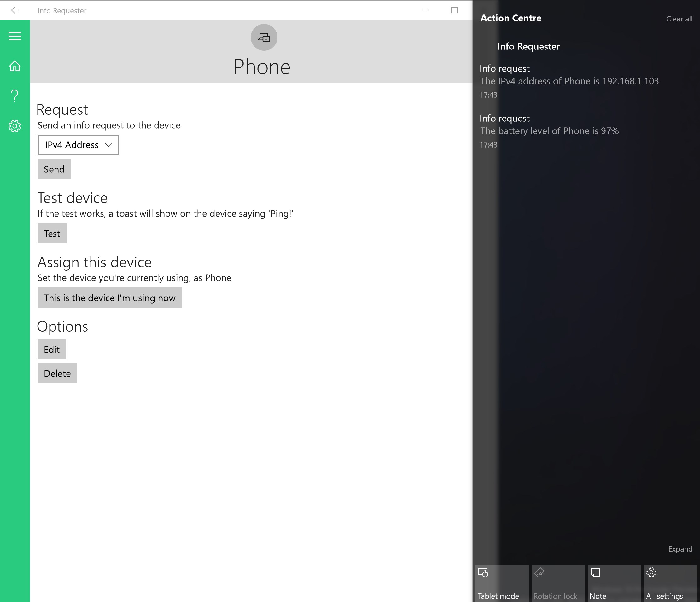Click the Delete device button
The image size is (700, 602).
pos(57,373)
